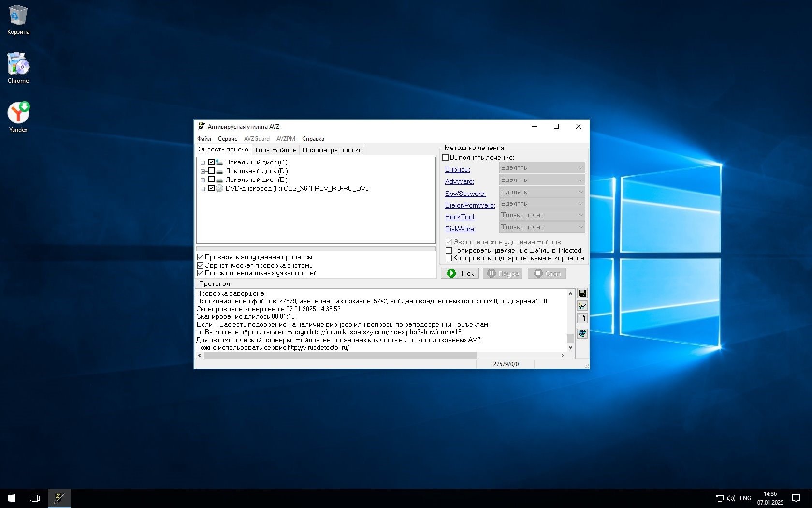Open the notification center in the tray
The height and width of the screenshot is (508, 812).
[796, 498]
